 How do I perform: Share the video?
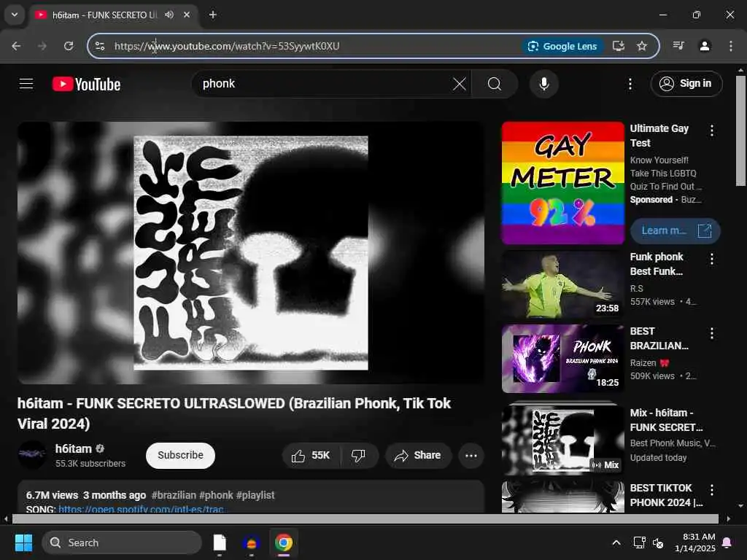click(x=418, y=455)
